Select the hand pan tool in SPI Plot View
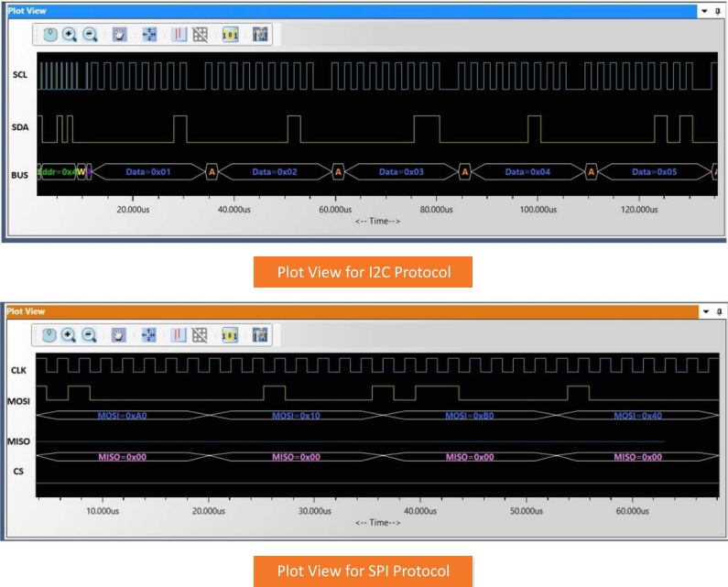Image resolution: width=728 pixels, height=587 pixels. (118, 335)
